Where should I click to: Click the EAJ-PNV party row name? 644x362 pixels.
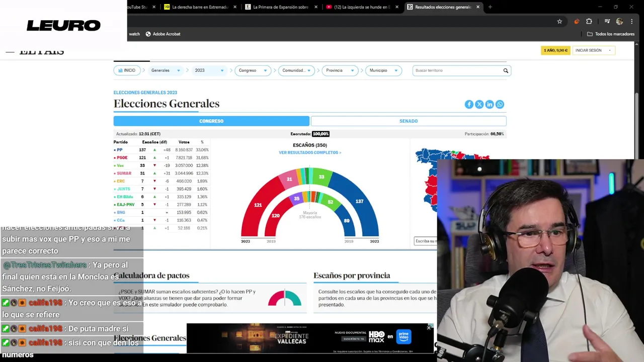tap(126, 205)
